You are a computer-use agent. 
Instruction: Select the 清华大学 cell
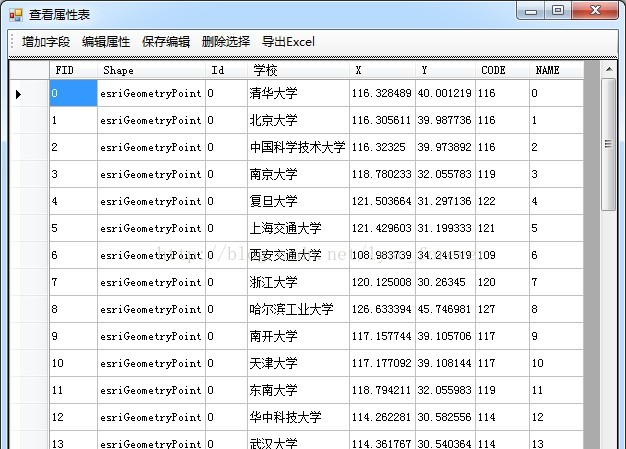(298, 93)
